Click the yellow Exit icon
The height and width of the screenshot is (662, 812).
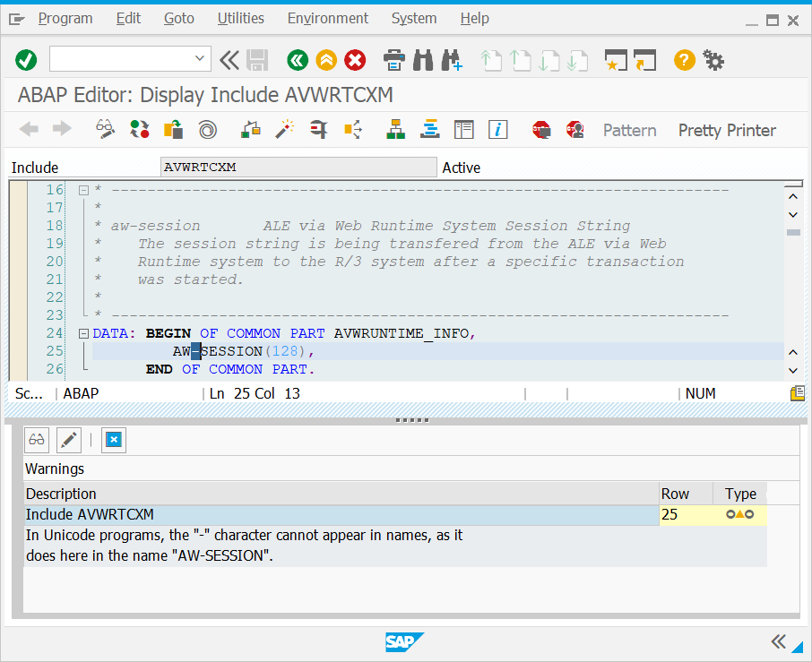click(326, 60)
